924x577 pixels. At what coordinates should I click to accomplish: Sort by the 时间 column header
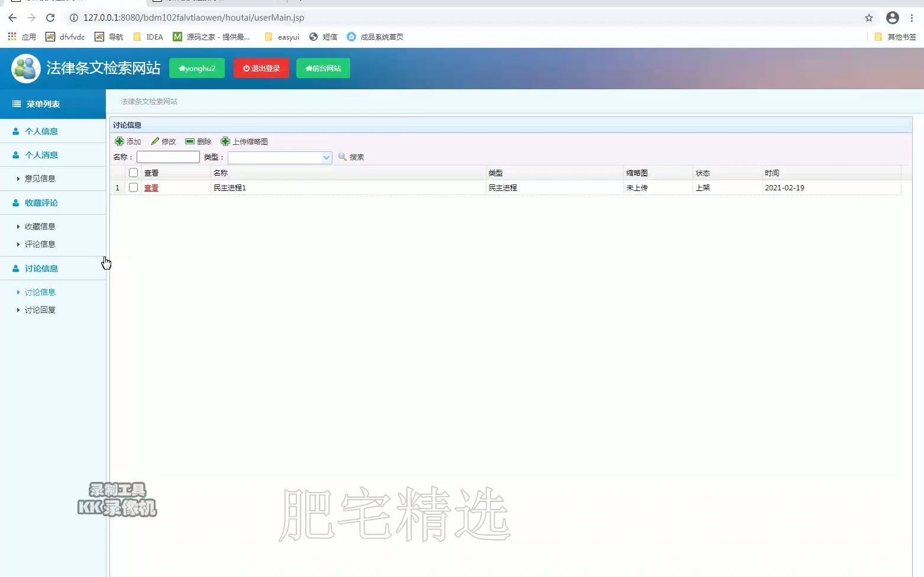(832, 173)
